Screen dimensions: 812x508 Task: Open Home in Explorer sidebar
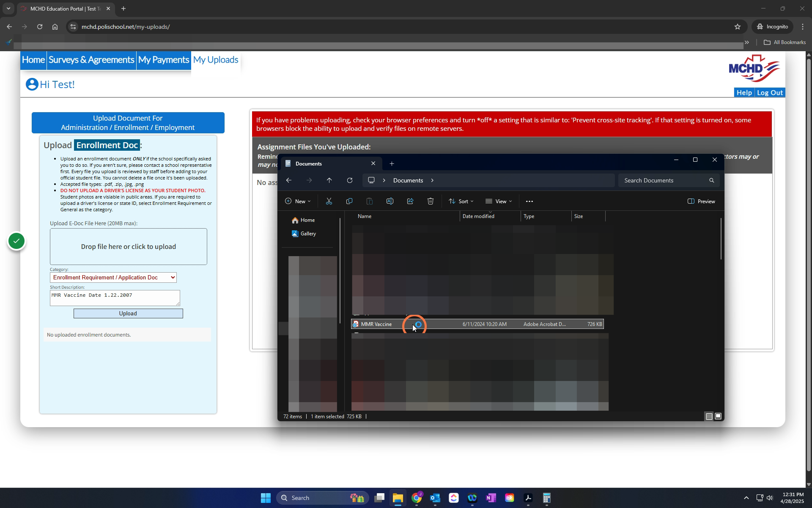[303, 220]
